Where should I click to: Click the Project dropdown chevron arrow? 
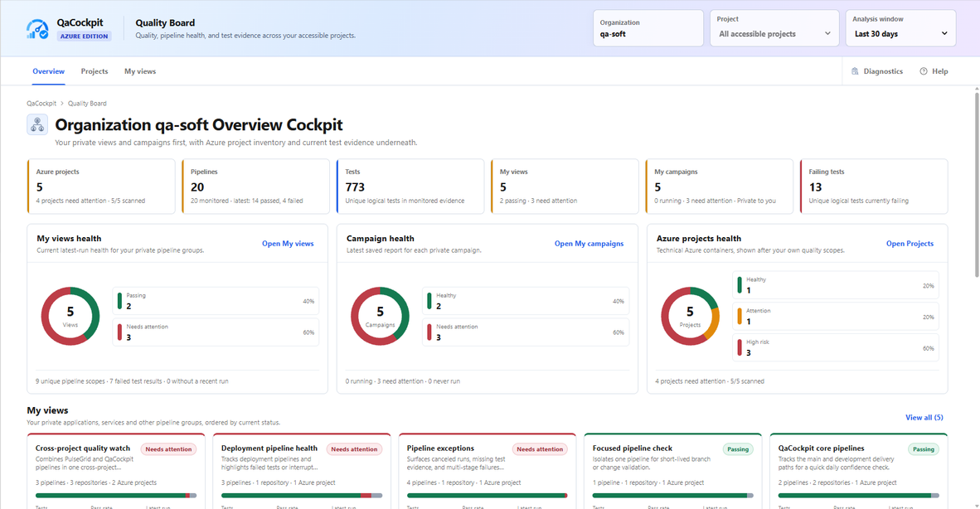pos(827,34)
